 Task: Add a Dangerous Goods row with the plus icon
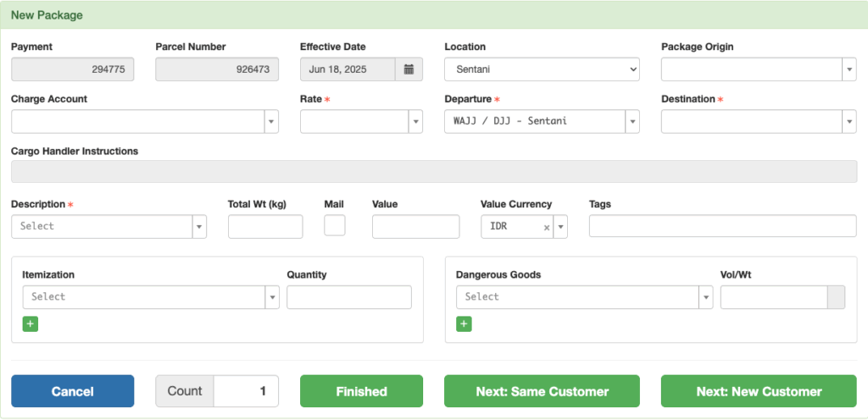point(464,323)
